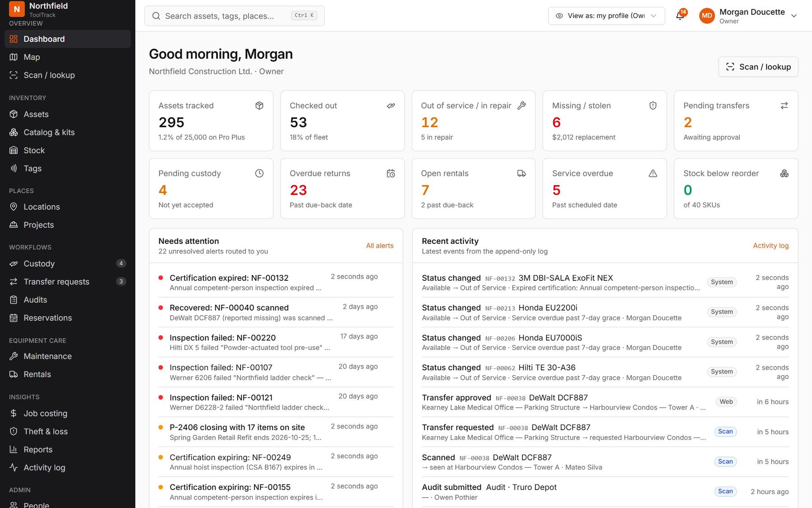This screenshot has width=812, height=508.
Task: Click the Assets tracked cube icon
Action: tap(259, 106)
